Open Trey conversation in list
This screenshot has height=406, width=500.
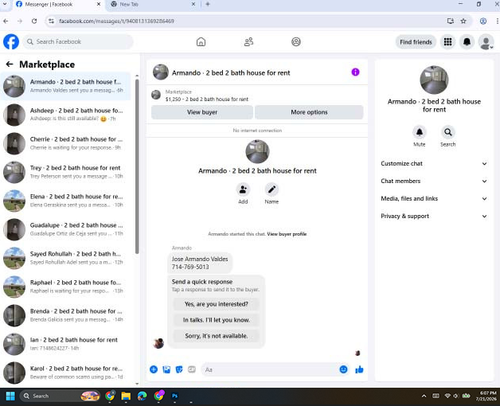click(x=65, y=172)
